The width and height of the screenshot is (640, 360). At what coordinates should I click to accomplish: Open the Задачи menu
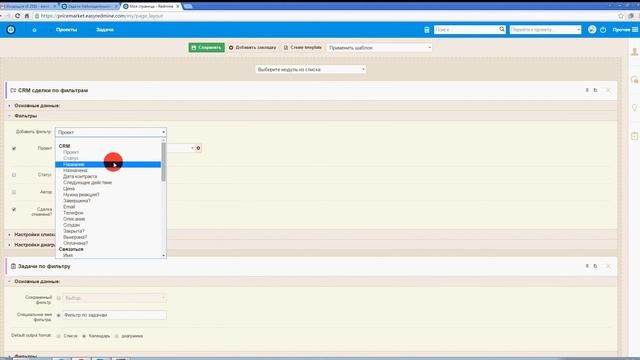coord(104,30)
